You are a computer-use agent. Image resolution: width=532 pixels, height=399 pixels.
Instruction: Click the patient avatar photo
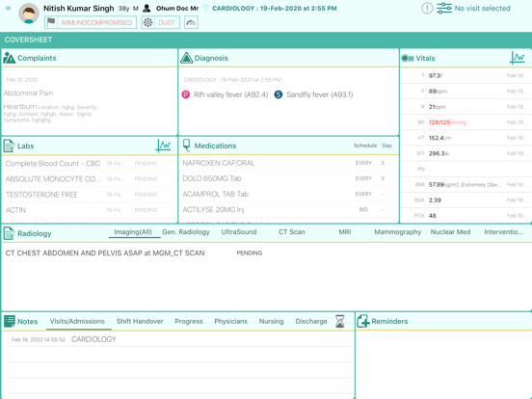coord(29,13)
